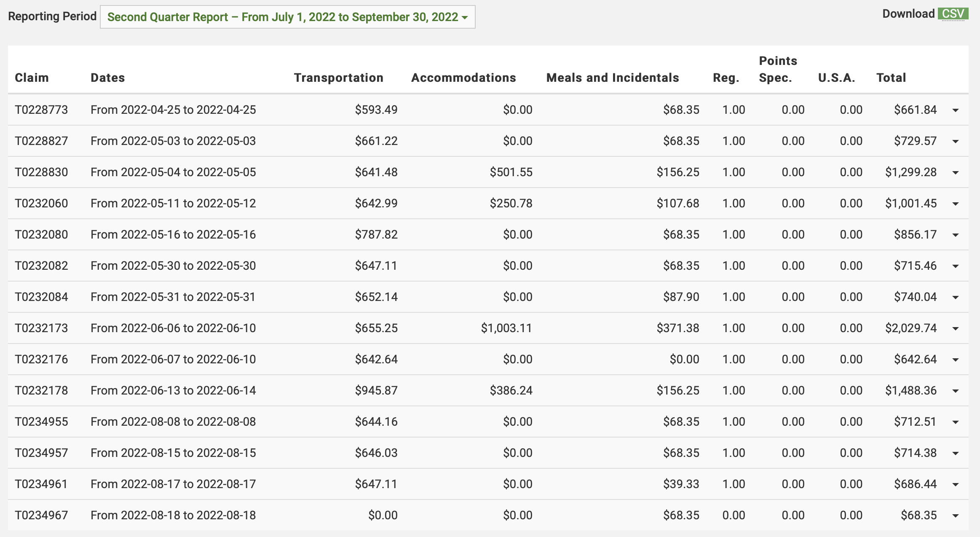
Task: Open the Reporting Period dropdown
Action: click(x=287, y=17)
